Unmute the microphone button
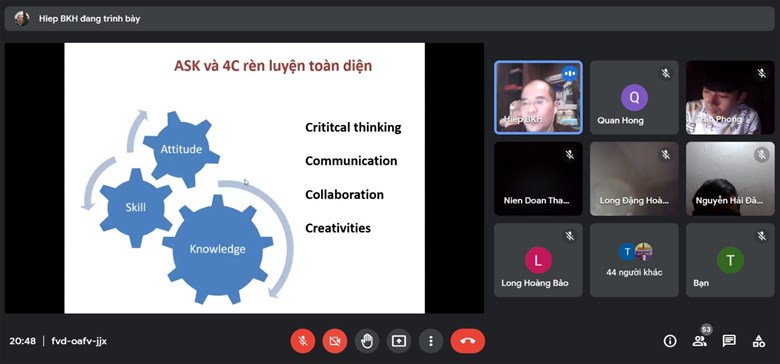Viewport: 780px width, 364px height. [303, 341]
